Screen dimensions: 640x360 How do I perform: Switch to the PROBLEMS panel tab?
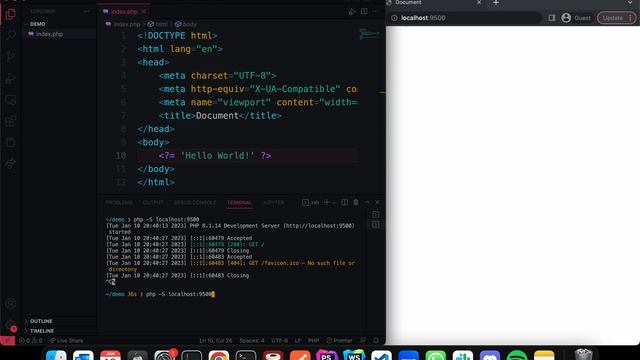(x=119, y=202)
